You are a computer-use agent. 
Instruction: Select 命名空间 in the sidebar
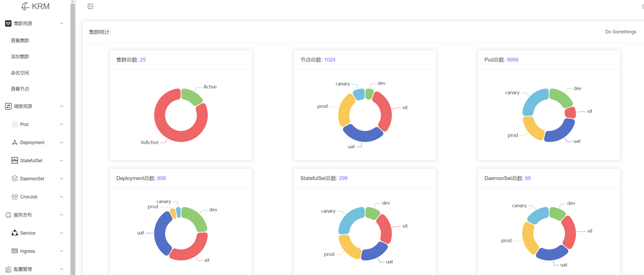pyautogui.click(x=20, y=72)
